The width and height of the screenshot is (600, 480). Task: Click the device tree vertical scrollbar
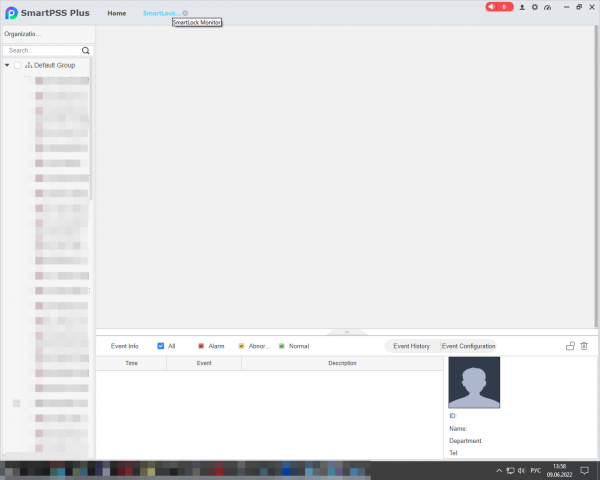pyautogui.click(x=91, y=129)
